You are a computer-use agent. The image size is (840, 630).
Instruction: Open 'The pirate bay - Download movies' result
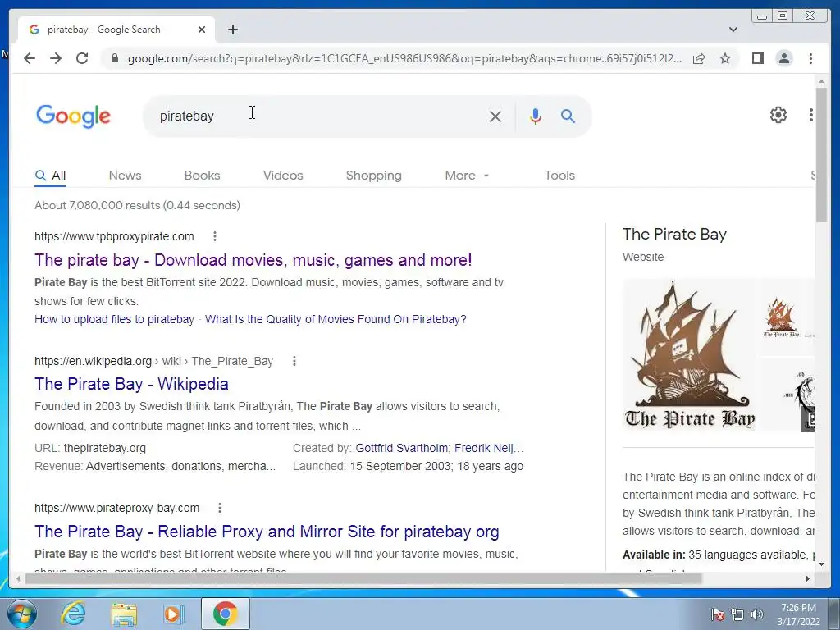point(253,260)
